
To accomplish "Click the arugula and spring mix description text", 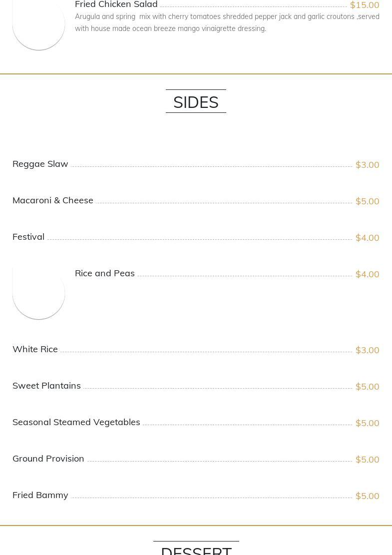I will 227,22.
